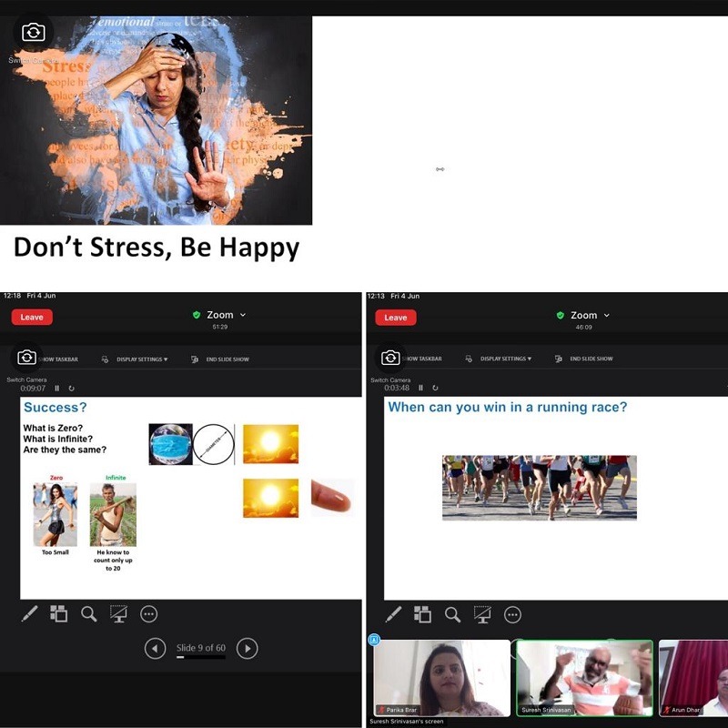
Task: Open more options below the Success slide
Action: click(x=149, y=614)
